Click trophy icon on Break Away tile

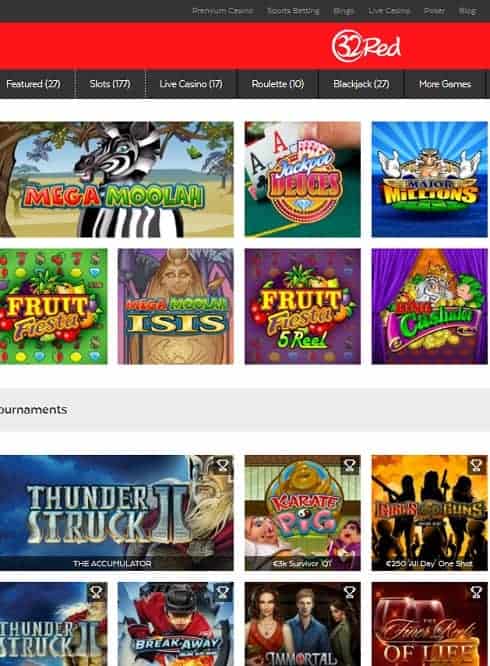point(223,592)
